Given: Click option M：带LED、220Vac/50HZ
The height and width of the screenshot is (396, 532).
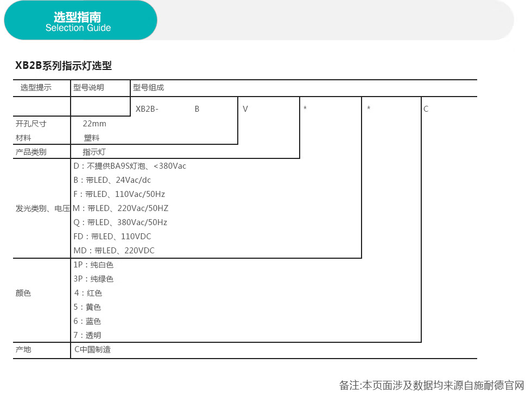Looking at the screenshot, I should (x=121, y=208).
